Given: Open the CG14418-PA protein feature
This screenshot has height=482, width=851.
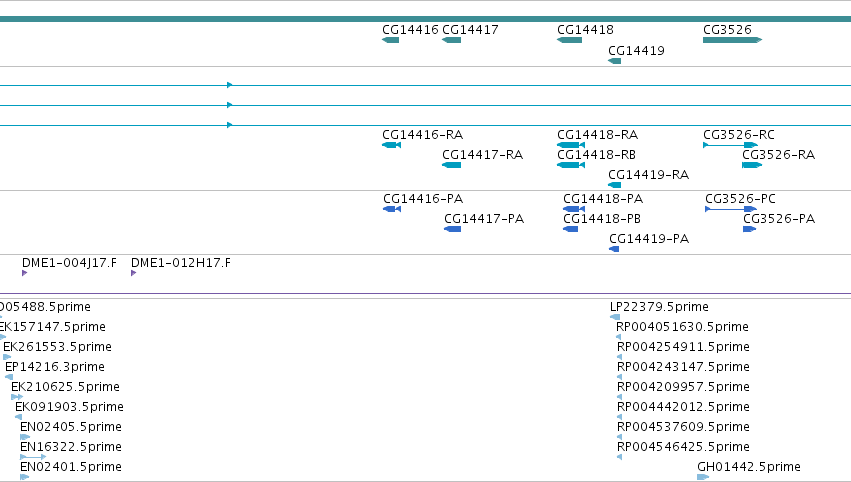Looking at the screenshot, I should coord(574,209).
